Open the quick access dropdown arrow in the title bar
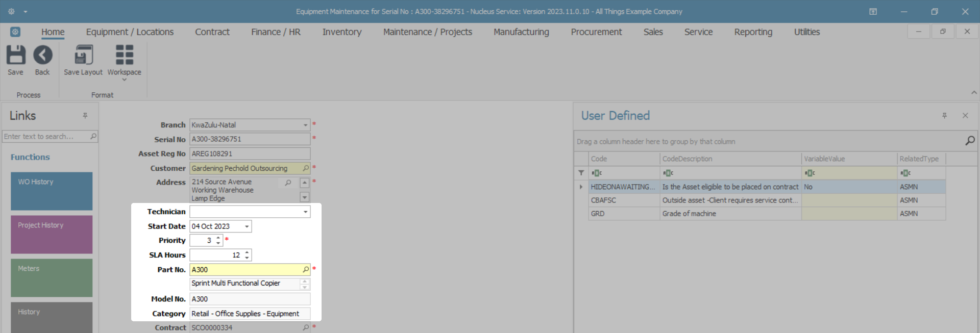The width and height of the screenshot is (980, 333). click(26, 11)
